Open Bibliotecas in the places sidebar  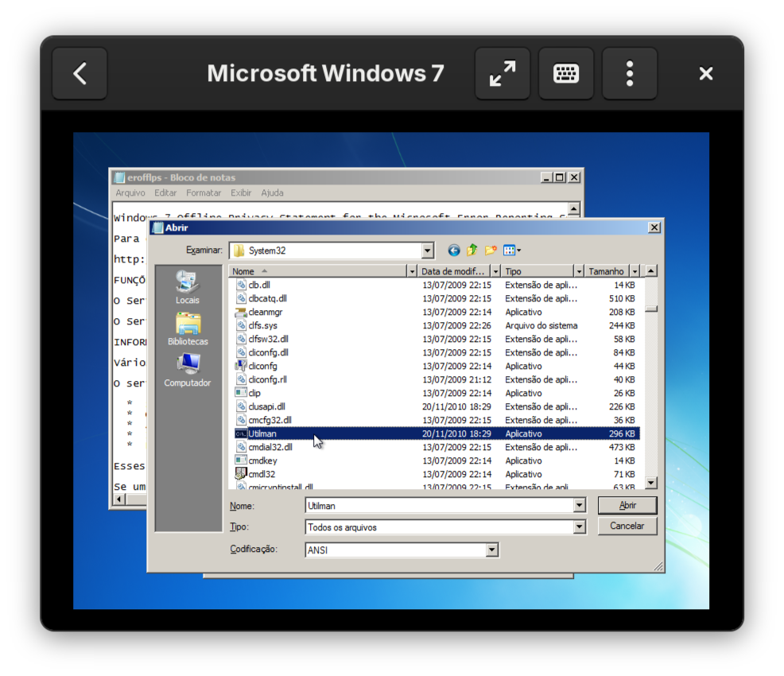coord(188,329)
